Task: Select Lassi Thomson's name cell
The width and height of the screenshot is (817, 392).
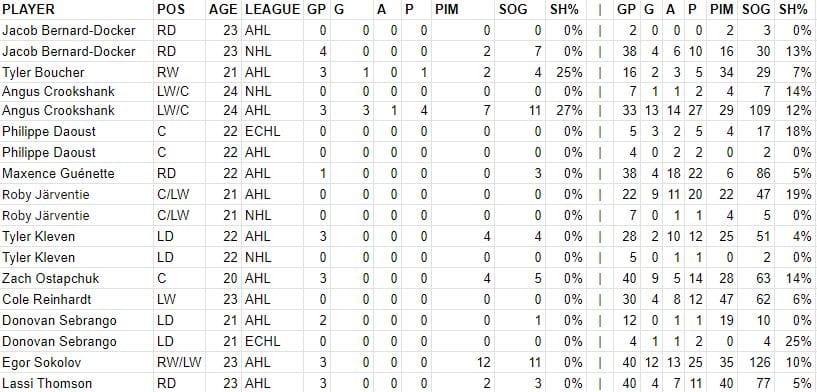Action: (77, 383)
